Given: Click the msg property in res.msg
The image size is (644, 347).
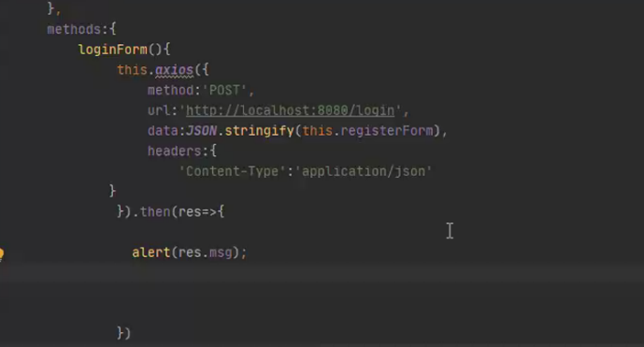Looking at the screenshot, I should pyautogui.click(x=221, y=253).
